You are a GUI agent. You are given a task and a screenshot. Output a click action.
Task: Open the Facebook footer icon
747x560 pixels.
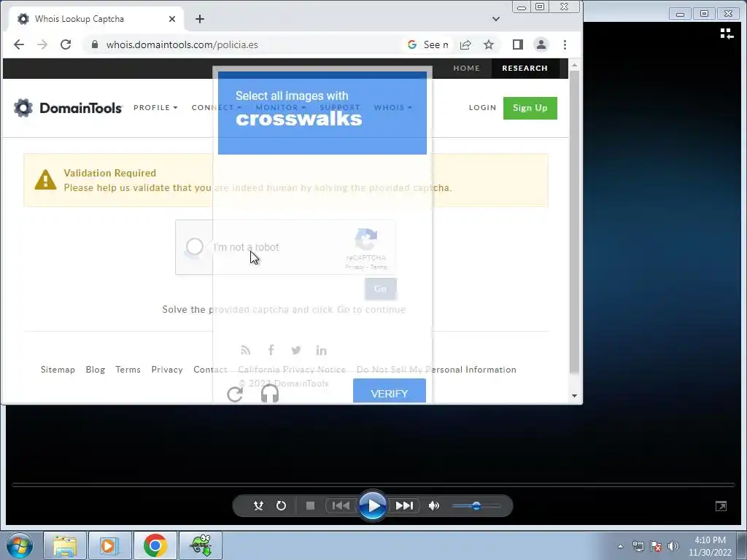(x=271, y=351)
